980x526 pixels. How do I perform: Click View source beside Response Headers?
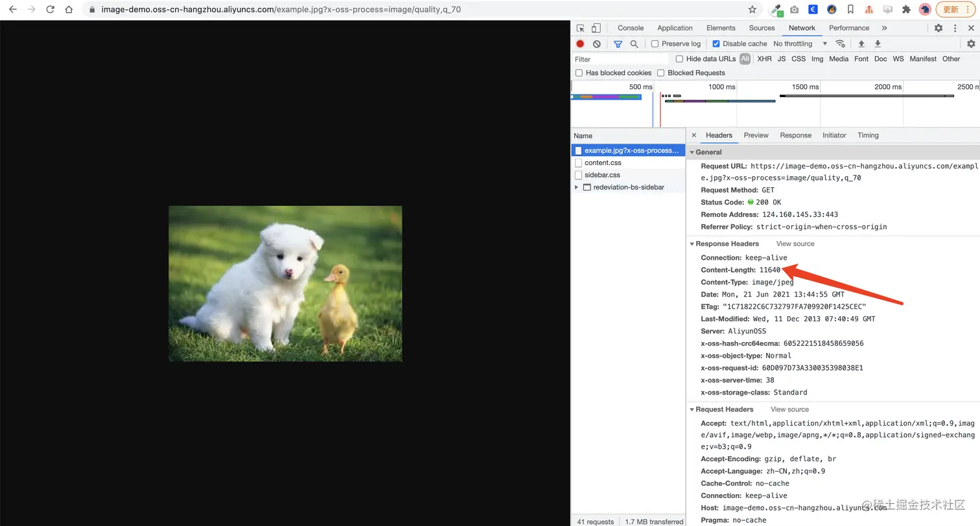point(795,244)
